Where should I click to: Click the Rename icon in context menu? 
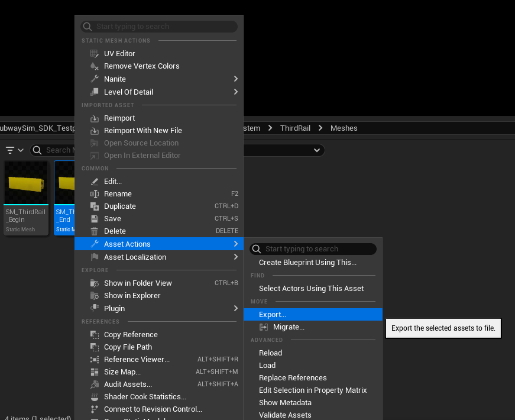coord(94,194)
